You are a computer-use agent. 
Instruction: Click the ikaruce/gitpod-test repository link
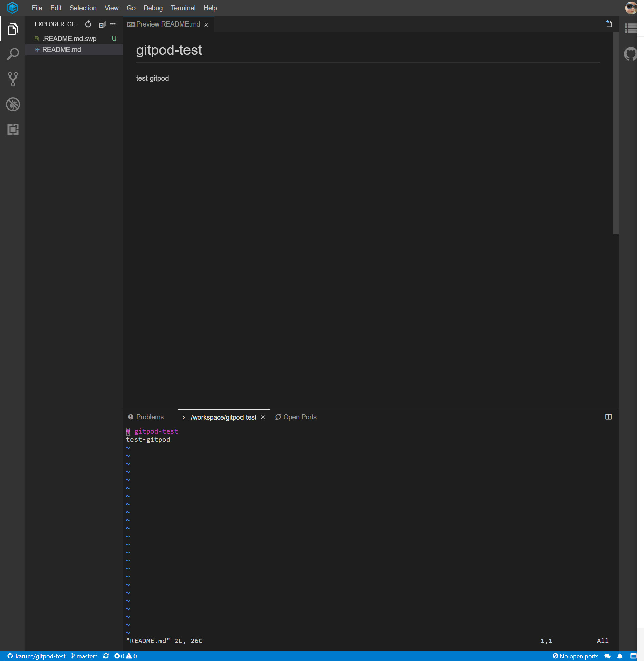(x=37, y=656)
